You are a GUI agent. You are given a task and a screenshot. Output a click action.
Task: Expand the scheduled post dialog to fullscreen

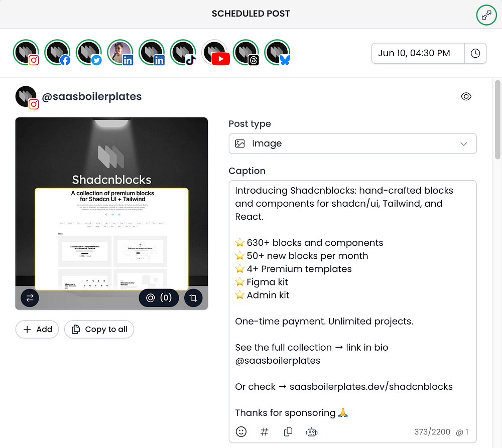[x=486, y=15]
